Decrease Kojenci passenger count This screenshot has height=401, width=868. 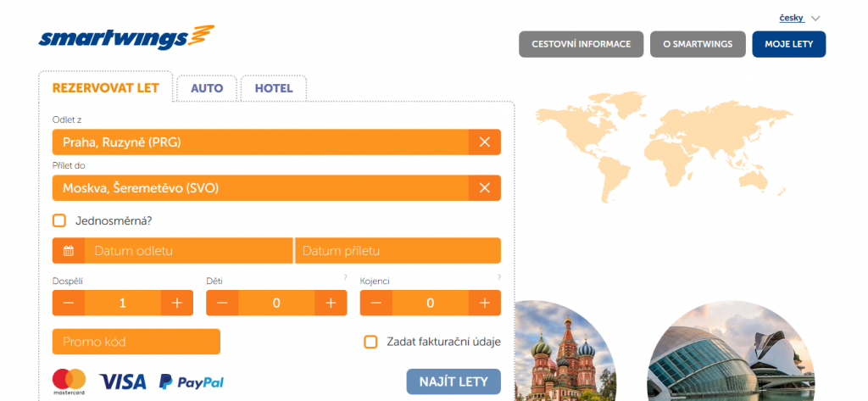[x=376, y=303]
